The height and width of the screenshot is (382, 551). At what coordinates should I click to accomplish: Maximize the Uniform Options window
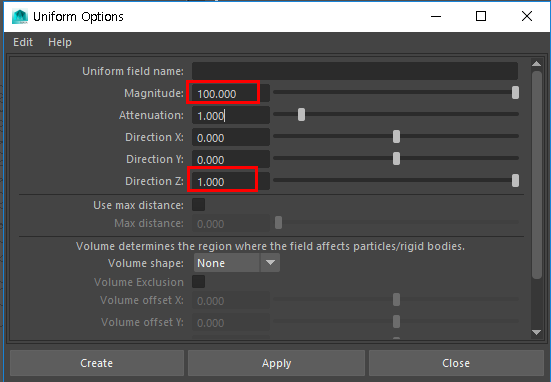click(x=481, y=16)
